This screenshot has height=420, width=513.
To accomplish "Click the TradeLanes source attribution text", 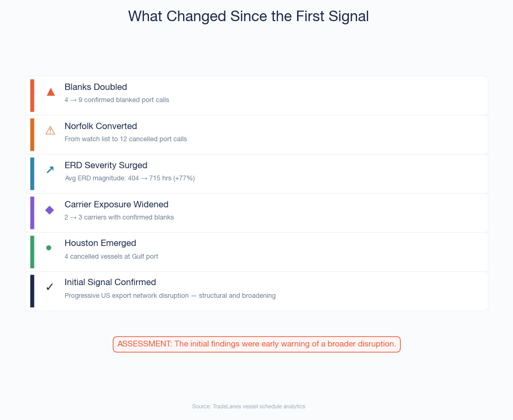I will [x=248, y=406].
